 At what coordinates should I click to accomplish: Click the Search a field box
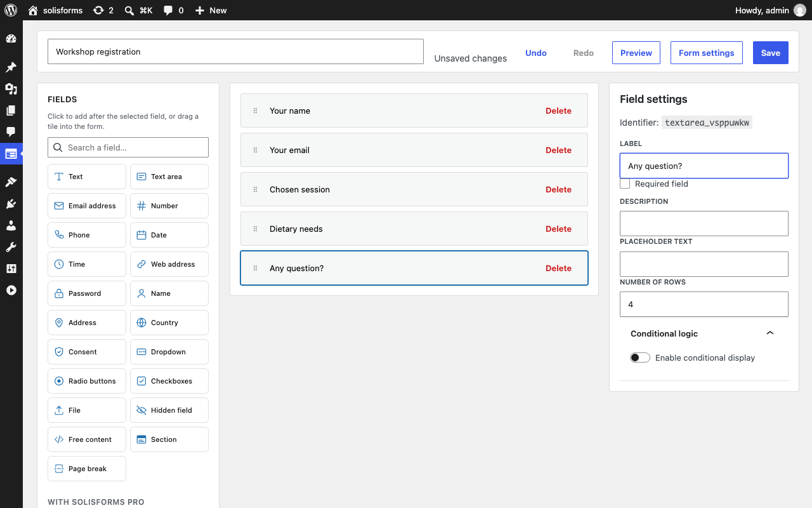point(128,147)
